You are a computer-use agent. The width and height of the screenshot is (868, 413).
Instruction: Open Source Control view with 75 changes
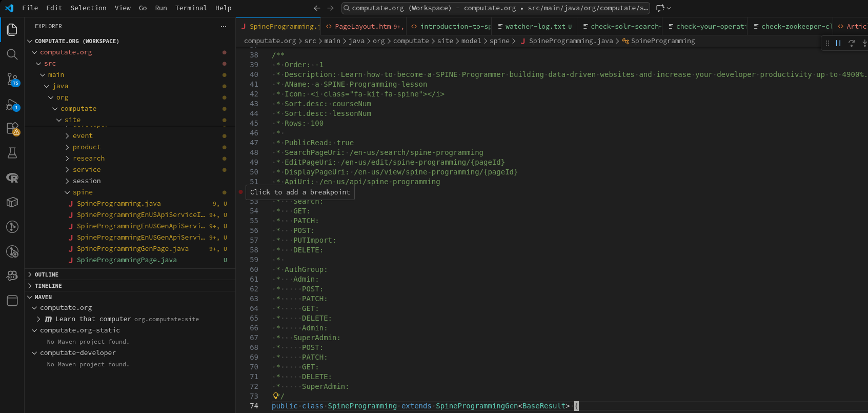coord(12,79)
